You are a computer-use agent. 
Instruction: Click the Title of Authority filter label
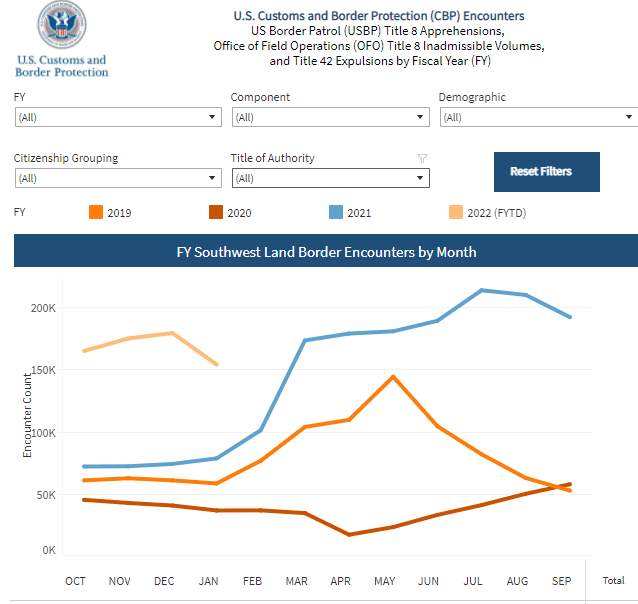click(273, 158)
